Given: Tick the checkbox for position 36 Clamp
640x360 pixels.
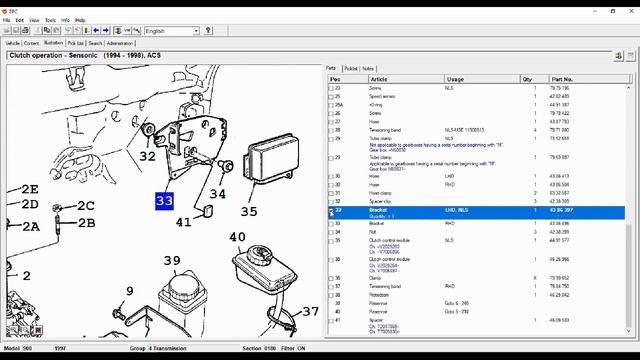Looking at the screenshot, I should tap(331, 279).
